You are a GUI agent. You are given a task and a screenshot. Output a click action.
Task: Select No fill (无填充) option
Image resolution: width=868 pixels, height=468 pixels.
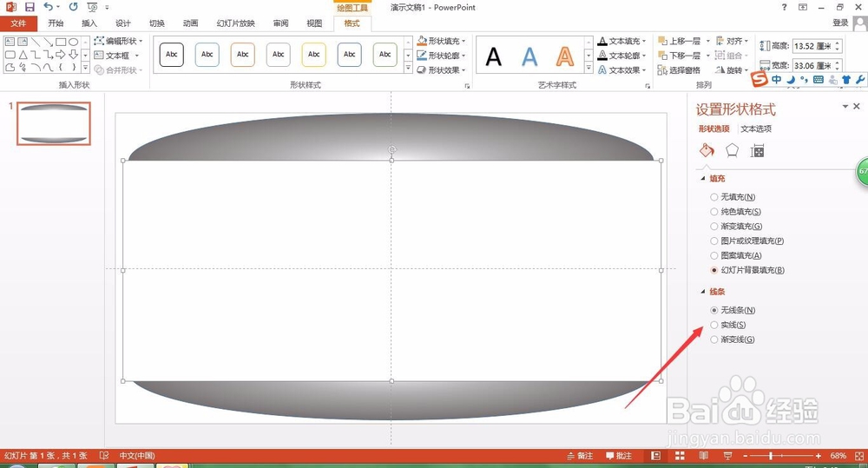[733, 197]
